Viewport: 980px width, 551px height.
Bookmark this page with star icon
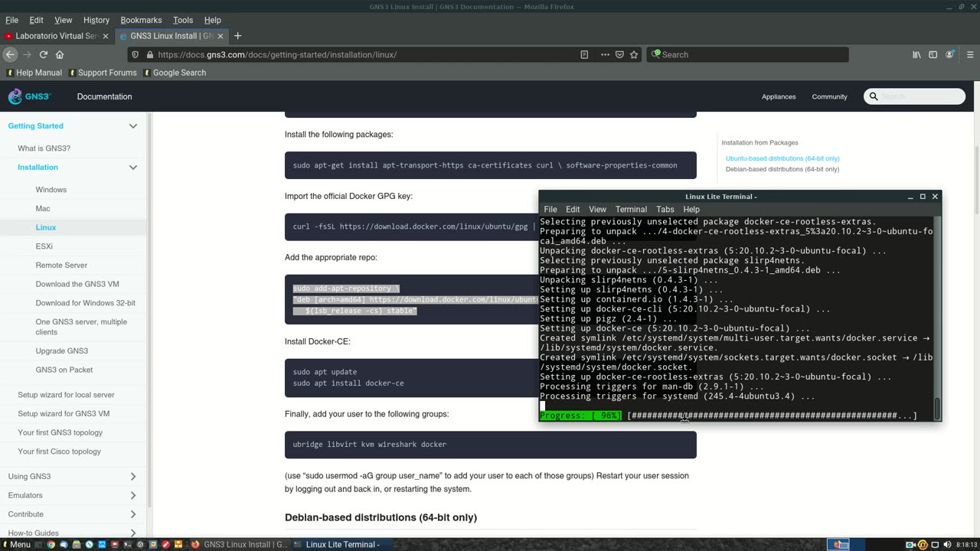(634, 54)
